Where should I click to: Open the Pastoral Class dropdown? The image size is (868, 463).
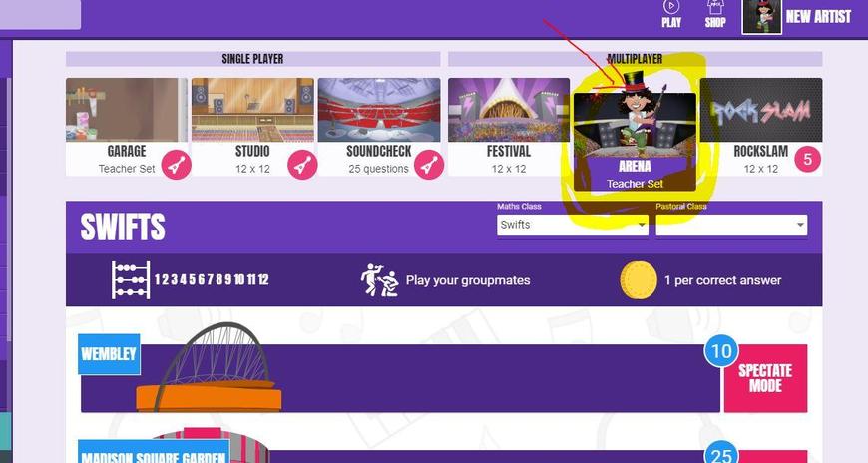731,225
